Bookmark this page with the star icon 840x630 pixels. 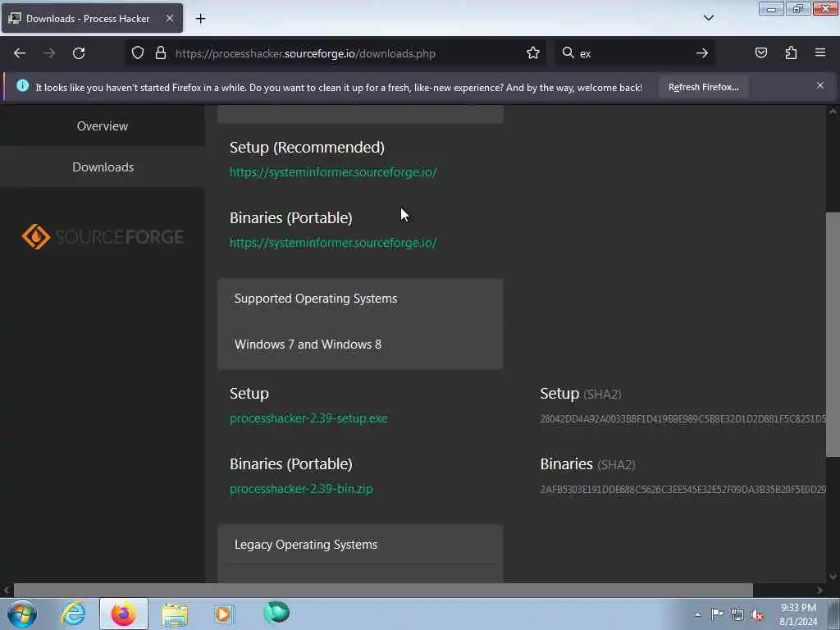tap(532, 53)
